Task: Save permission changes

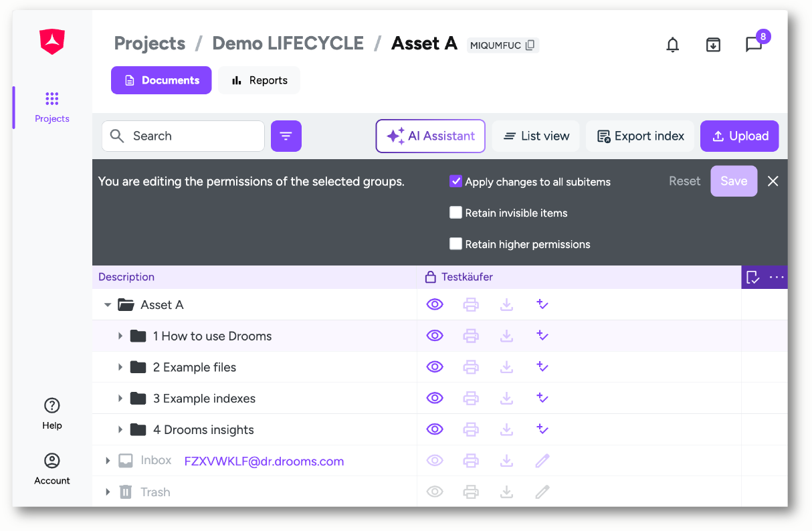Action: [x=734, y=181]
